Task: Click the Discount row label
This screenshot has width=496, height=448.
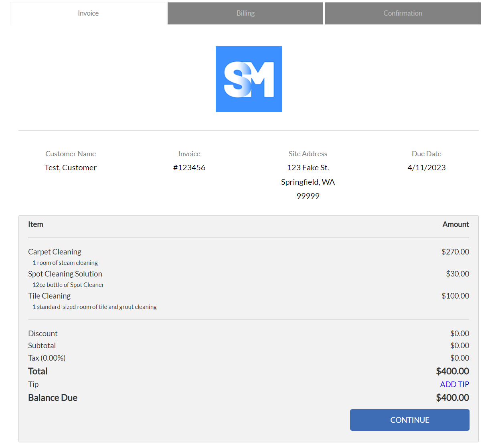Action: [x=43, y=333]
